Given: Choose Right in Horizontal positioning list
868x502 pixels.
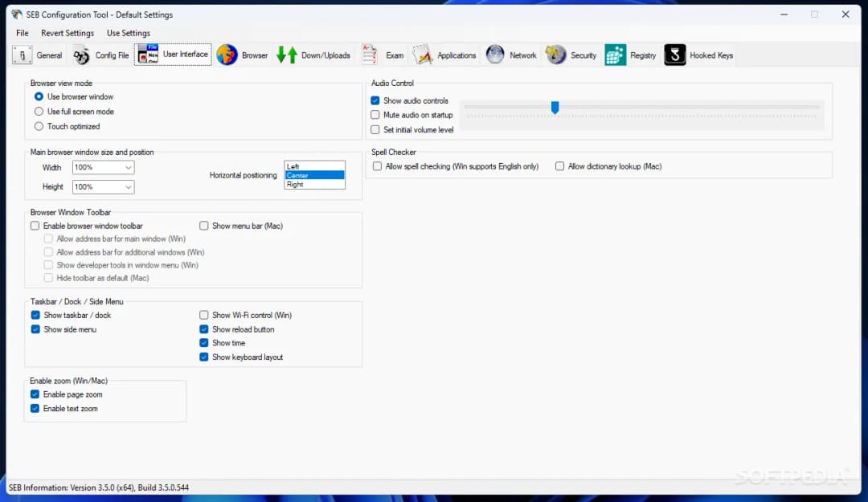Looking at the screenshot, I should (314, 184).
